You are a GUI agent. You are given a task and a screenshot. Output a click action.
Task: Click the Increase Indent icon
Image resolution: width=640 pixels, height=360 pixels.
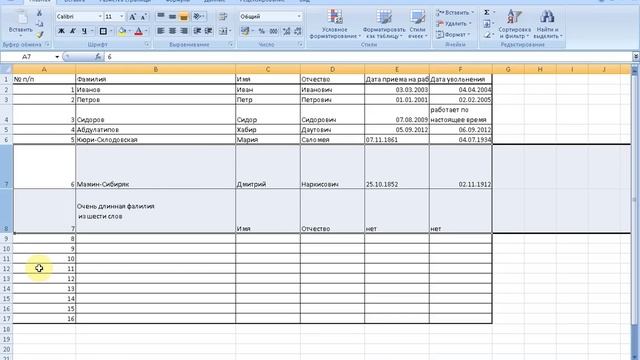[209, 31]
